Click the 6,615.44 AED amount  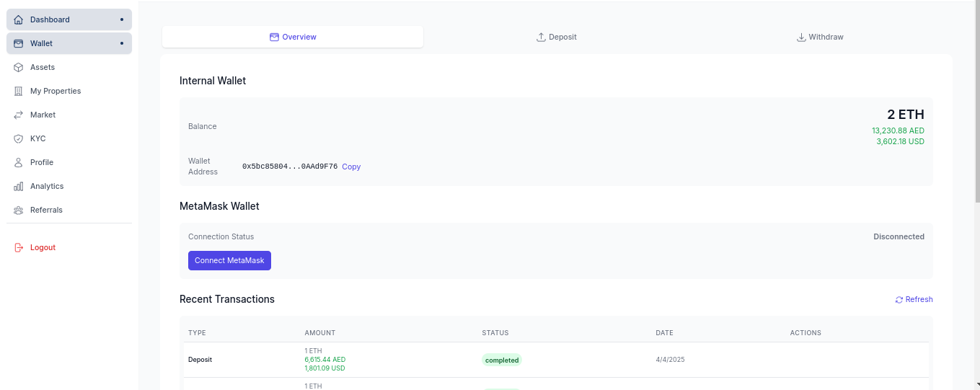(x=325, y=359)
